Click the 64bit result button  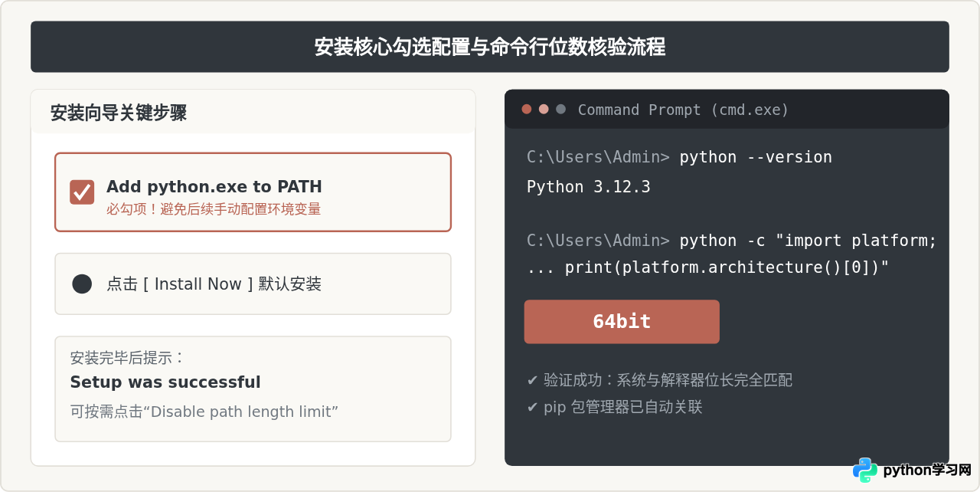pyautogui.click(x=622, y=322)
